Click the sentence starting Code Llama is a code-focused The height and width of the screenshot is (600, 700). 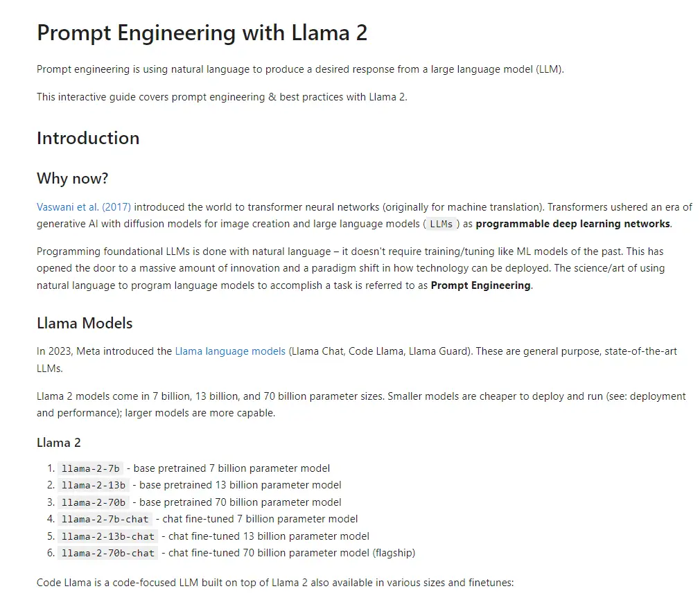coord(275,583)
